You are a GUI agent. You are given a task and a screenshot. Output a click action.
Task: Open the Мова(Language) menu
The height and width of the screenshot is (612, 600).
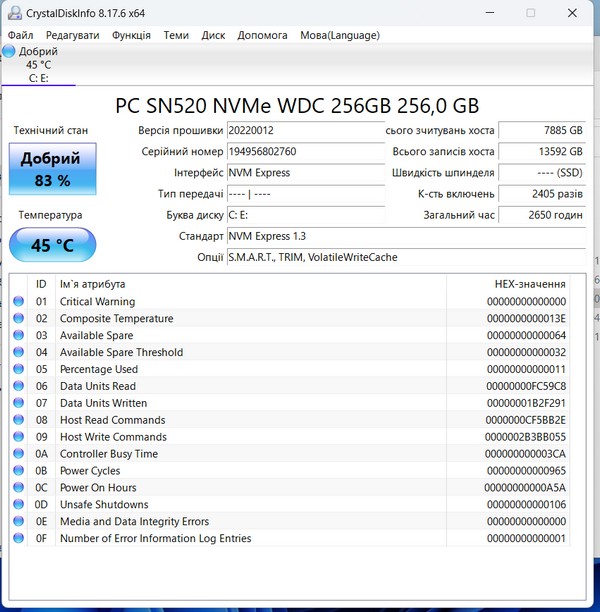(x=340, y=35)
